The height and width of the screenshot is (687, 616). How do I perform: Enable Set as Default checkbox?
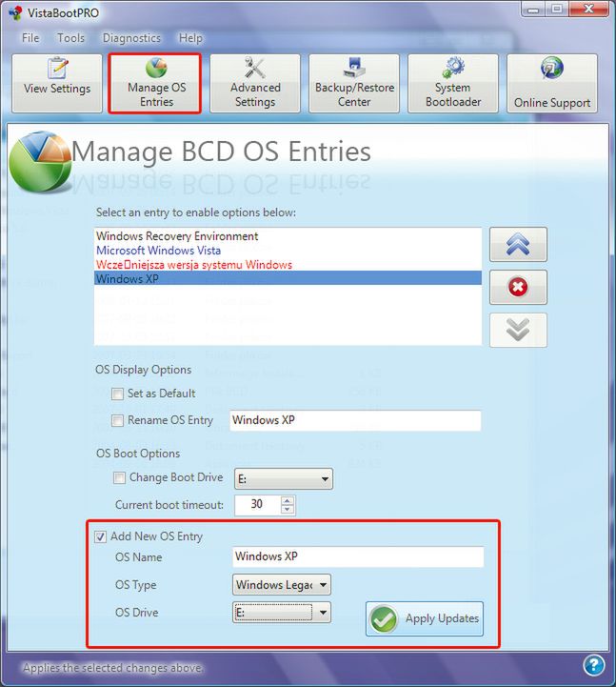(x=117, y=394)
